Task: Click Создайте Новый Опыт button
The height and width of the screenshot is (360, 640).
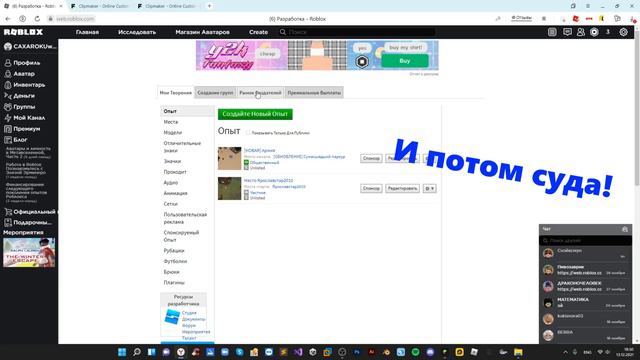Action: click(x=255, y=114)
